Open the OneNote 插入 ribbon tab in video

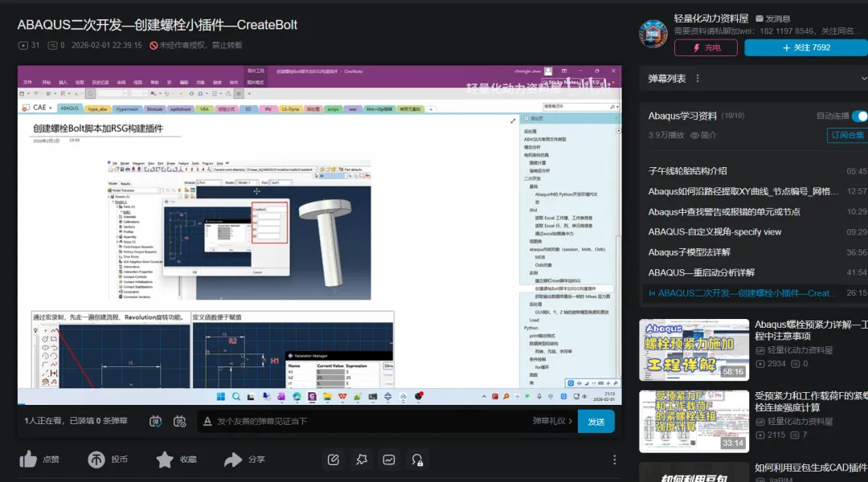(x=63, y=83)
